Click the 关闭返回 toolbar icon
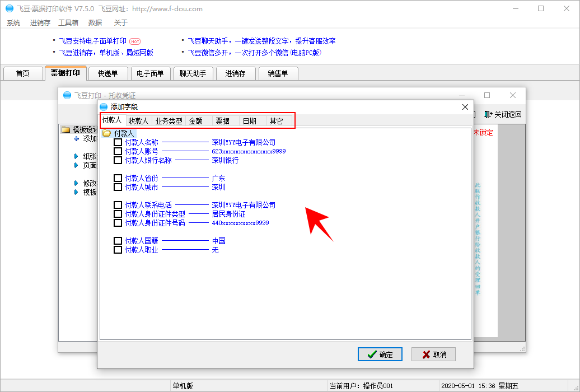Image resolution: width=580 pixels, height=392 pixels. coord(488,114)
